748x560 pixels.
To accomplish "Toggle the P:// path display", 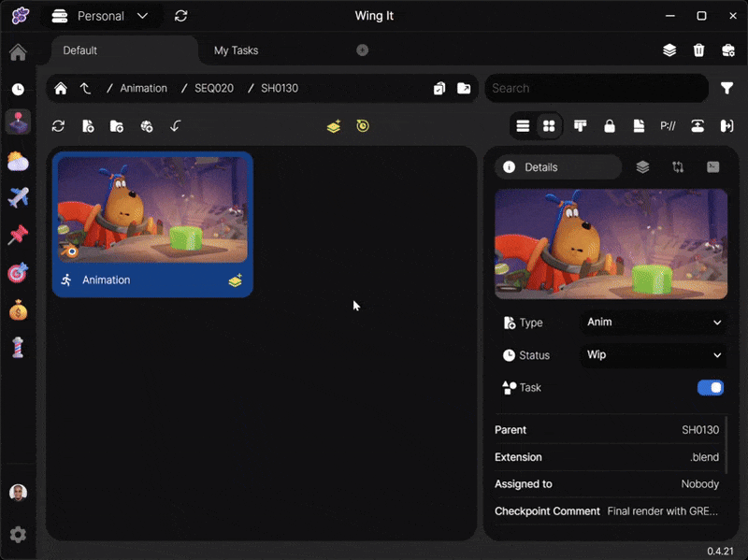I will click(x=668, y=126).
